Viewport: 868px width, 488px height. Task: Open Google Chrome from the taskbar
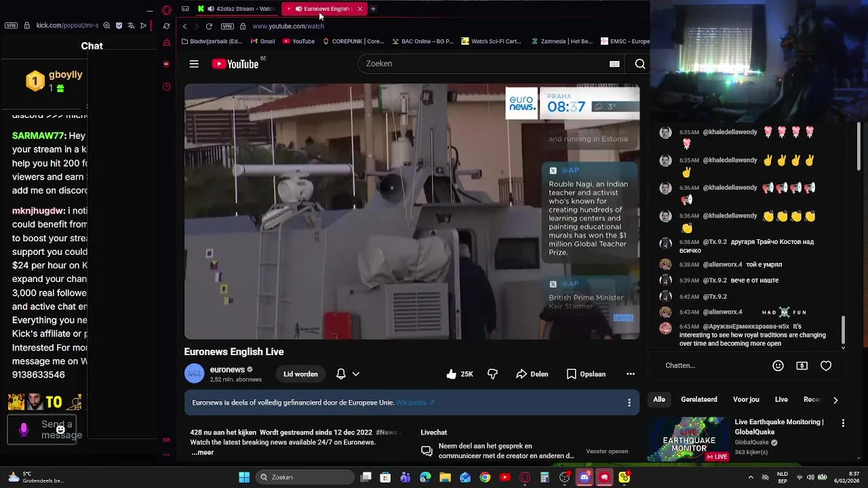tap(485, 477)
